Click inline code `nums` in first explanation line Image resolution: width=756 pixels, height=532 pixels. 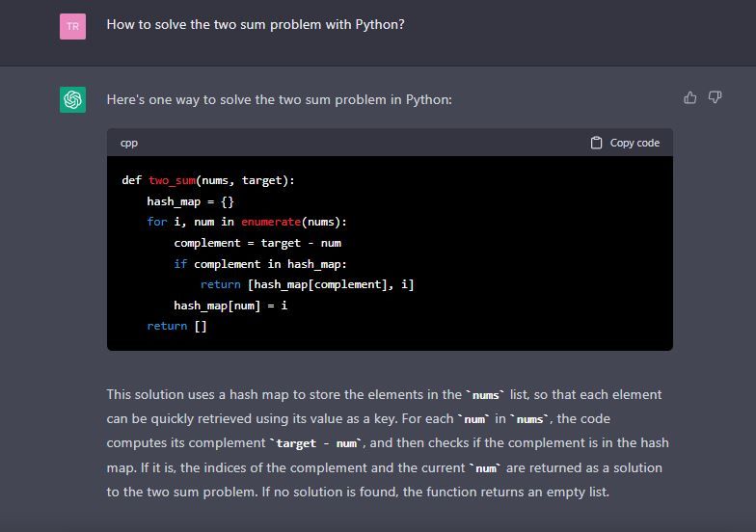(x=486, y=395)
